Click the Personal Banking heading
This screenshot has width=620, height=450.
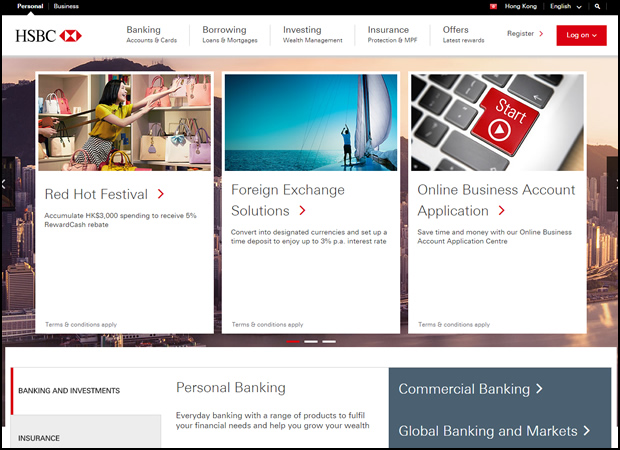pyautogui.click(x=231, y=388)
